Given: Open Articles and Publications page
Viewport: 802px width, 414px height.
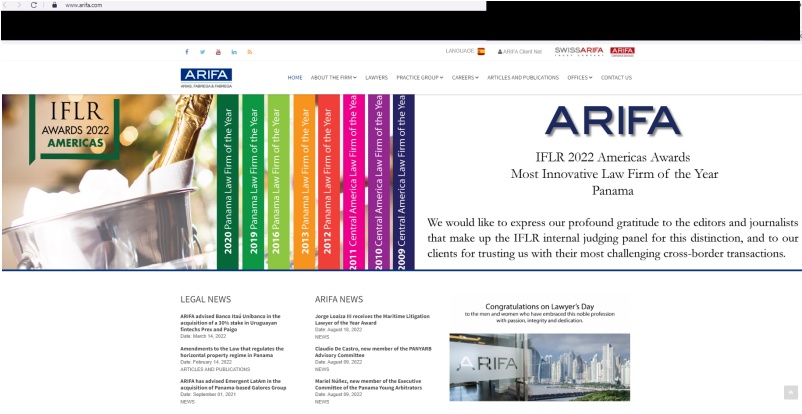Looking at the screenshot, I should [x=523, y=77].
